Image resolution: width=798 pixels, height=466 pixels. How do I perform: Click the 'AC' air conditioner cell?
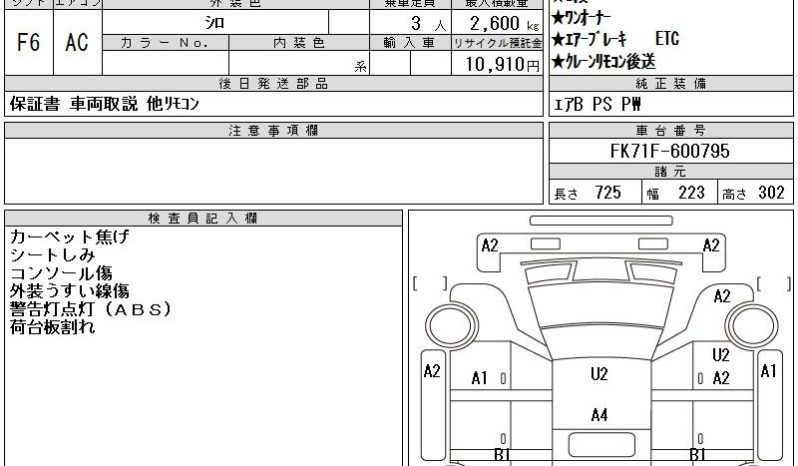tap(77, 42)
